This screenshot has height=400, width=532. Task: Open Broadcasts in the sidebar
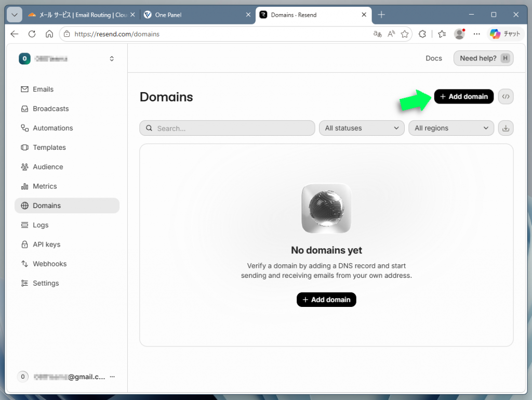point(67,109)
